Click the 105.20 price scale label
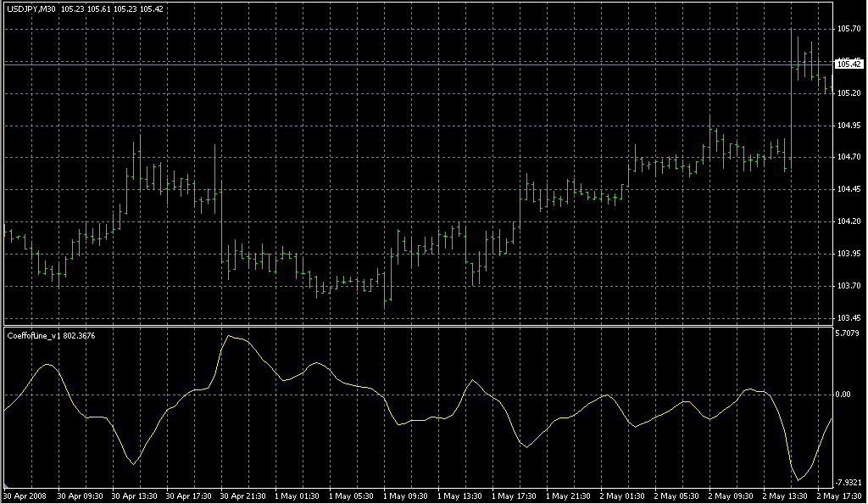The width and height of the screenshot is (868, 504). pos(849,93)
